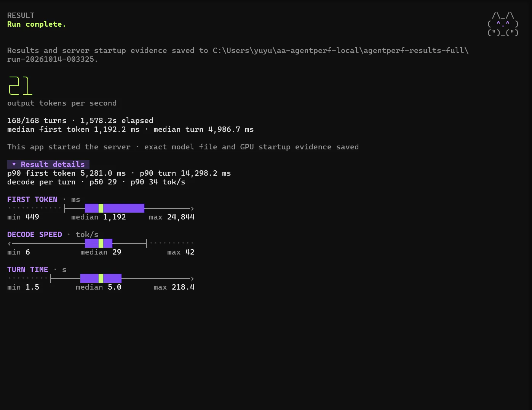Select the decode speed "max 42" value
The width and height of the screenshot is (532, 410).
coord(181,252)
